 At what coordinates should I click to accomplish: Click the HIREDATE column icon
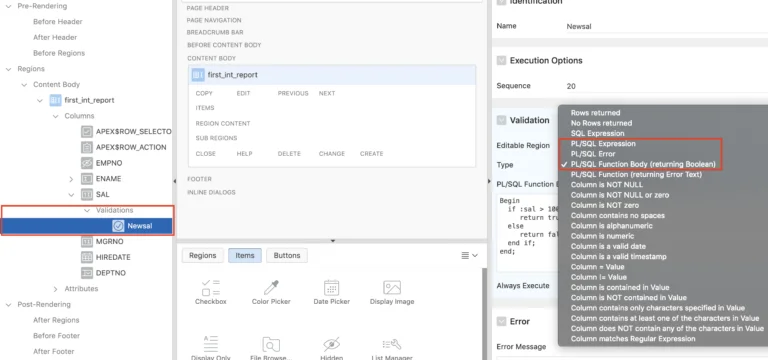coord(87,257)
